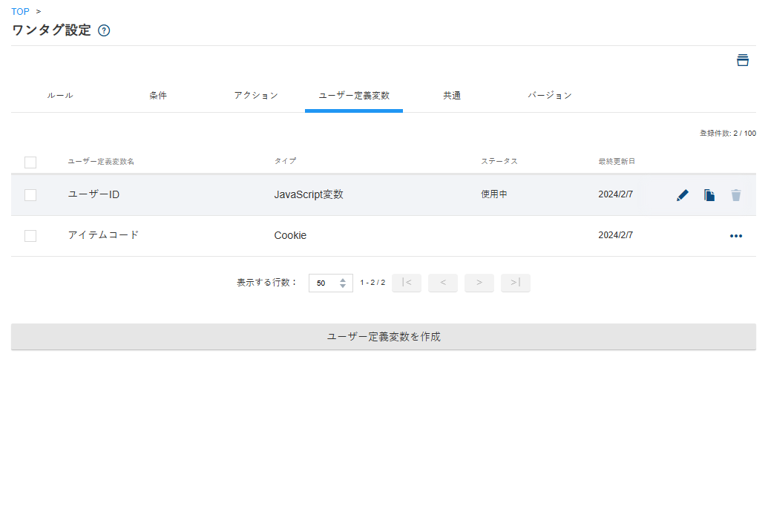
Task: Click the ステータス column header
Action: click(499, 161)
